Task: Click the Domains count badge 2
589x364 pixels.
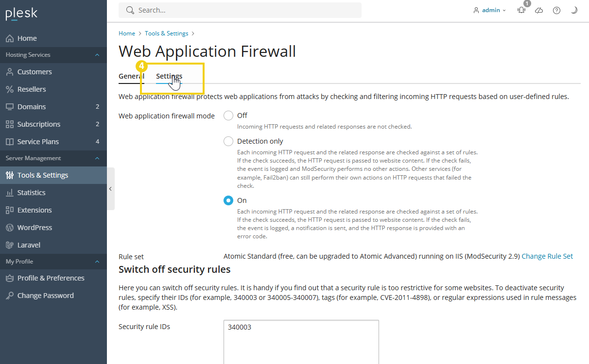Action: click(97, 107)
